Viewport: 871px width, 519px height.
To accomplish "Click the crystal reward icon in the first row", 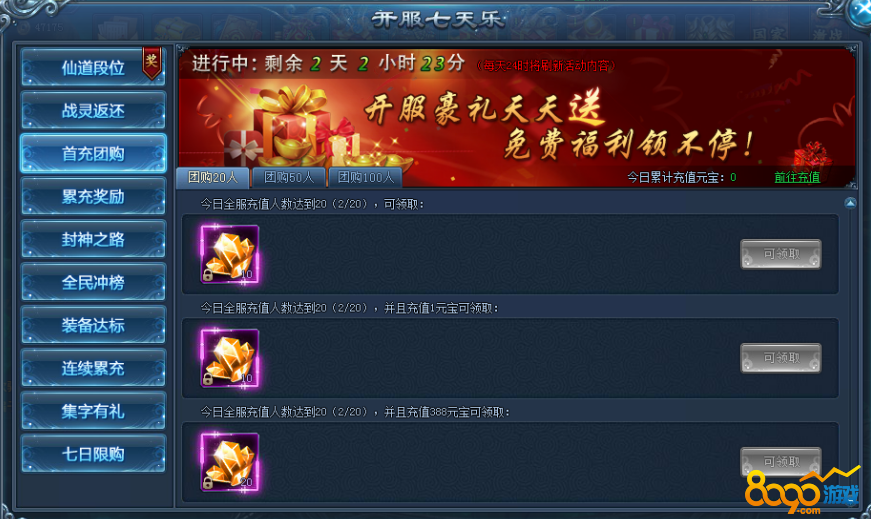I will [229, 254].
